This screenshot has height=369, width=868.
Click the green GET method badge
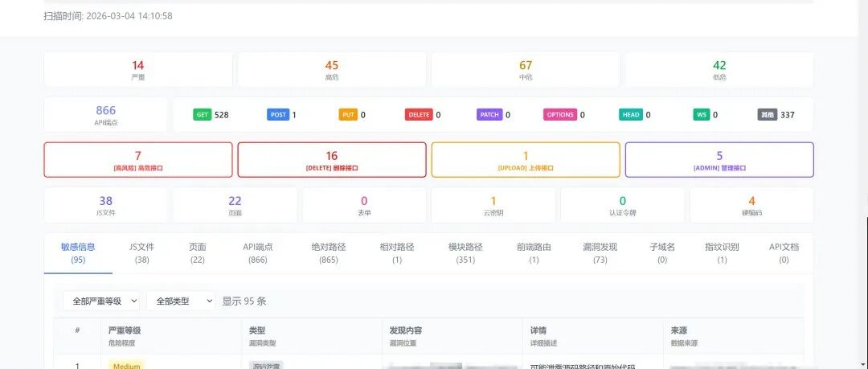(x=202, y=115)
